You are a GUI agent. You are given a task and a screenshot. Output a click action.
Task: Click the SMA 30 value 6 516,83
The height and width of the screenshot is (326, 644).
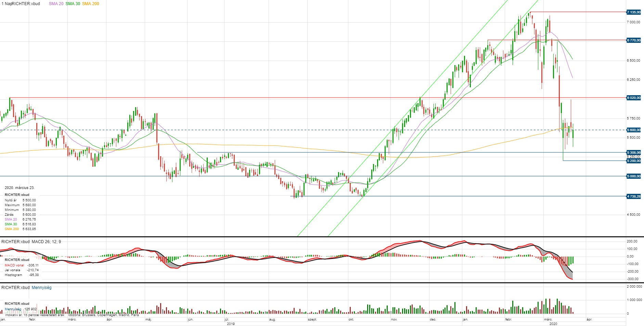tap(29, 224)
